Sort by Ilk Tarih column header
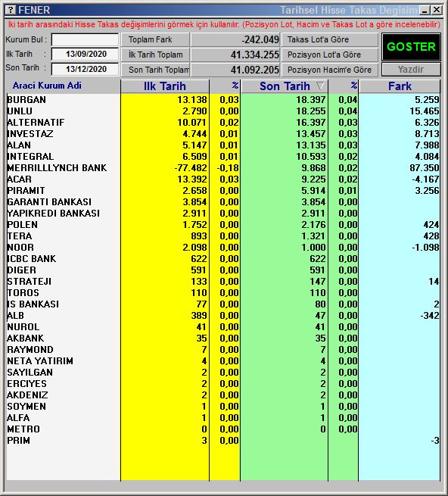Image resolution: width=448 pixels, height=496 pixels. (165, 86)
